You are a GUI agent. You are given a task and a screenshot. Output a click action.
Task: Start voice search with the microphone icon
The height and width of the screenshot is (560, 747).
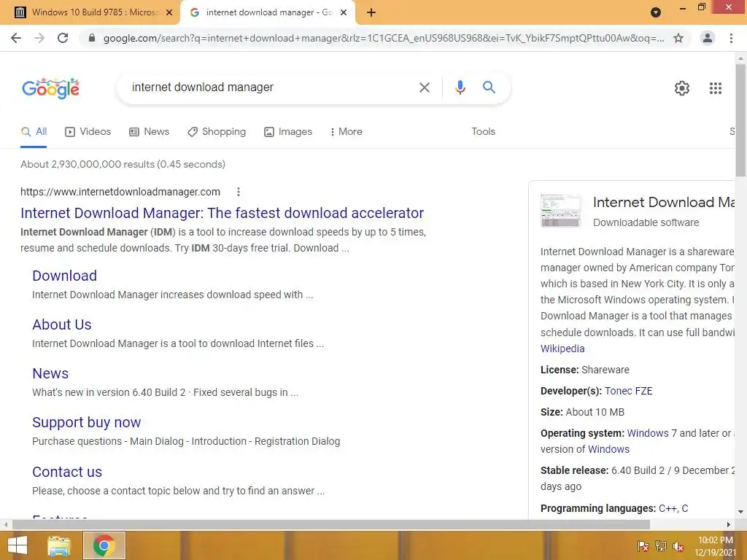point(460,87)
